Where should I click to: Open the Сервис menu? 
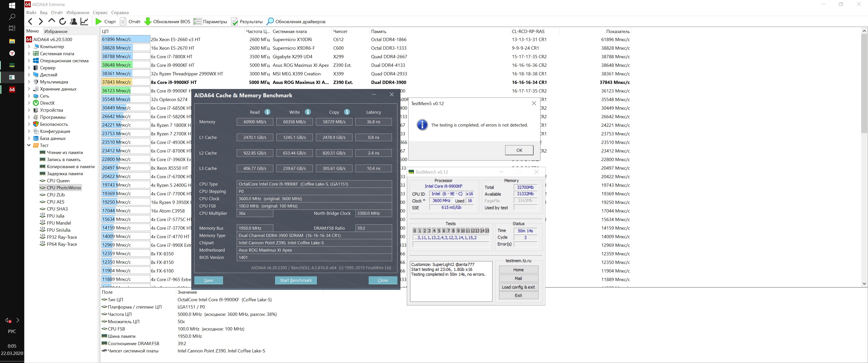point(100,12)
